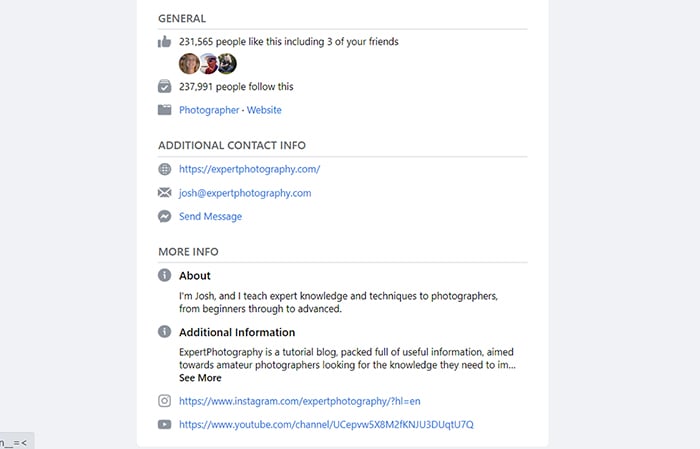
Task: Click the YouTube icon
Action: pyautogui.click(x=164, y=424)
